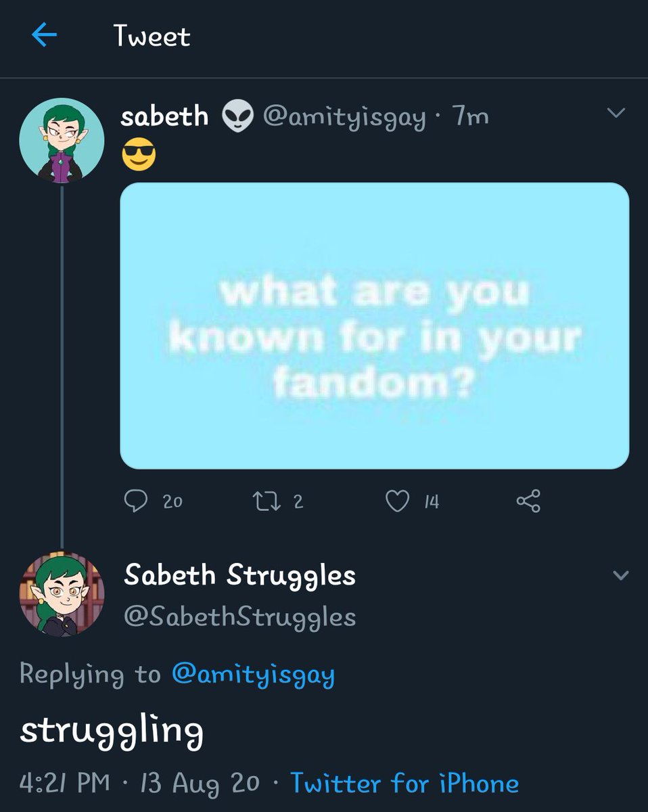The image size is (648, 812).
Task: Open @amityisgay link in Replying to
Action: pyautogui.click(x=254, y=675)
